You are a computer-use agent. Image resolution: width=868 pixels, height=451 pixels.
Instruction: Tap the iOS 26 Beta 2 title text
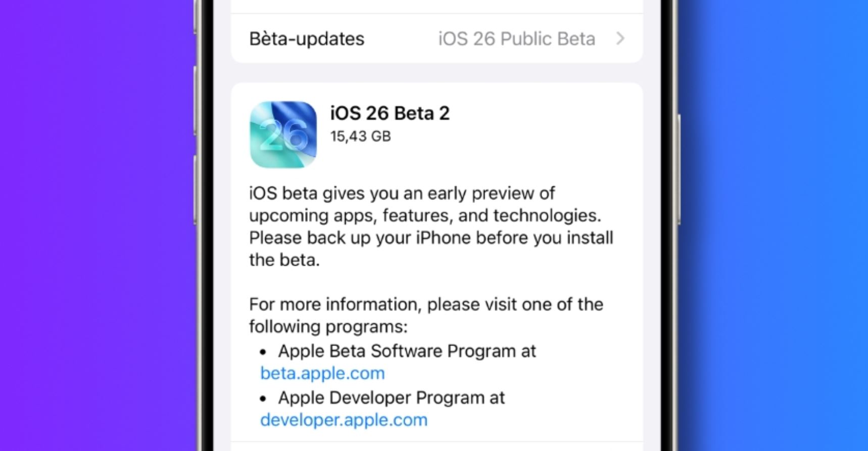tap(390, 113)
